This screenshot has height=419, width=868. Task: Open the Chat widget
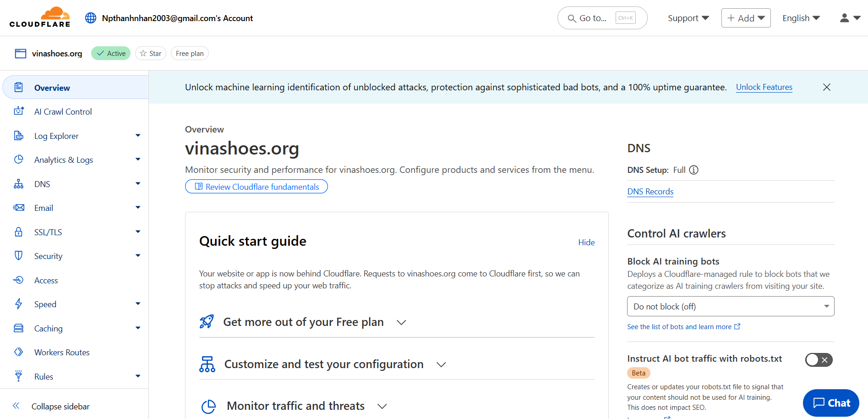pyautogui.click(x=830, y=403)
